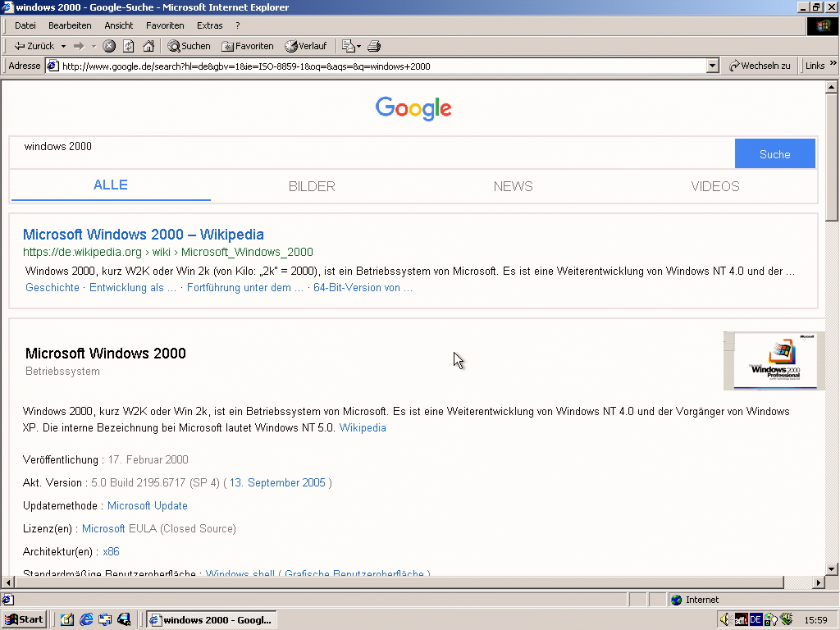Follow the Microsoft Update link
Screen dimensions: 840x630
[x=148, y=505]
